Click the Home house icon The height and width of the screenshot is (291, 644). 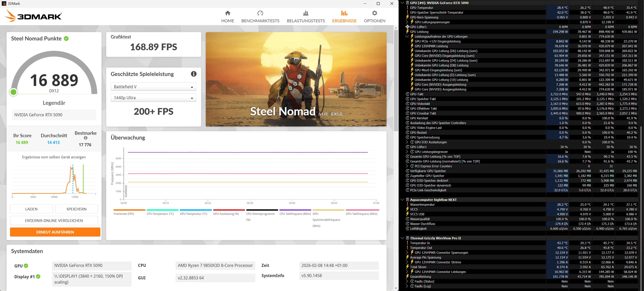(x=227, y=13)
